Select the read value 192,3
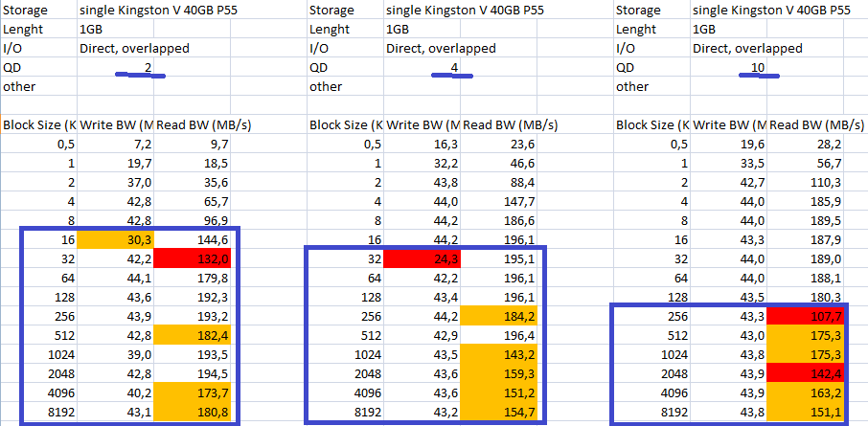Screen dimensions: 868x426 [x=192, y=298]
